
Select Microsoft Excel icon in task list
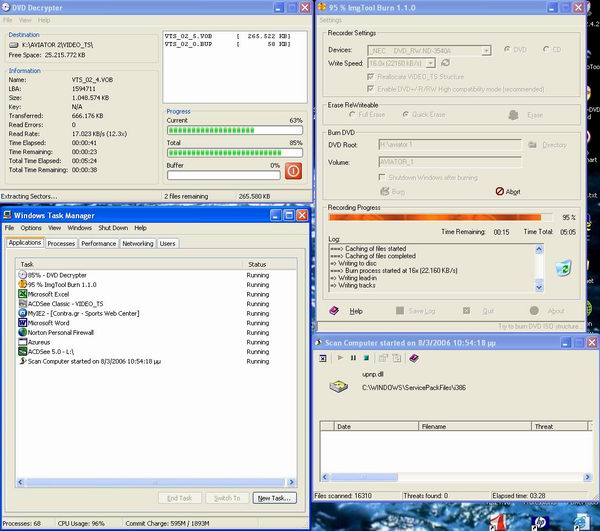(x=22, y=294)
